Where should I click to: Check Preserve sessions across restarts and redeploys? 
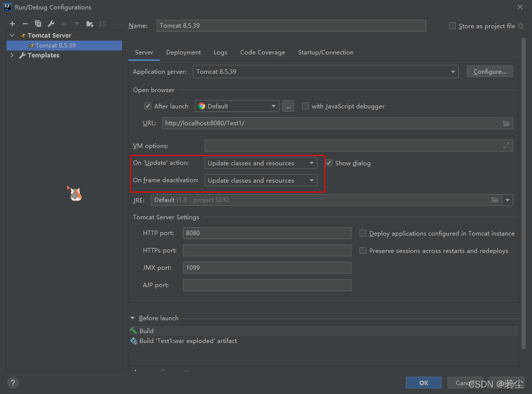tap(363, 250)
